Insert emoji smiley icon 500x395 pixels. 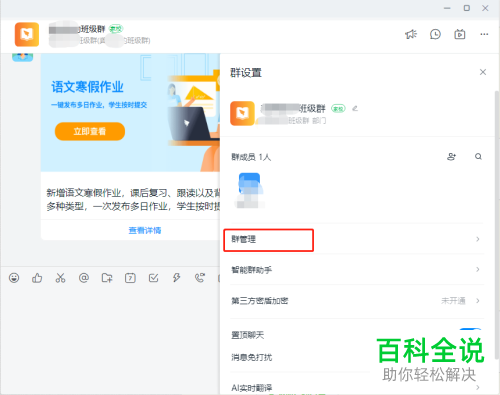coord(14,278)
